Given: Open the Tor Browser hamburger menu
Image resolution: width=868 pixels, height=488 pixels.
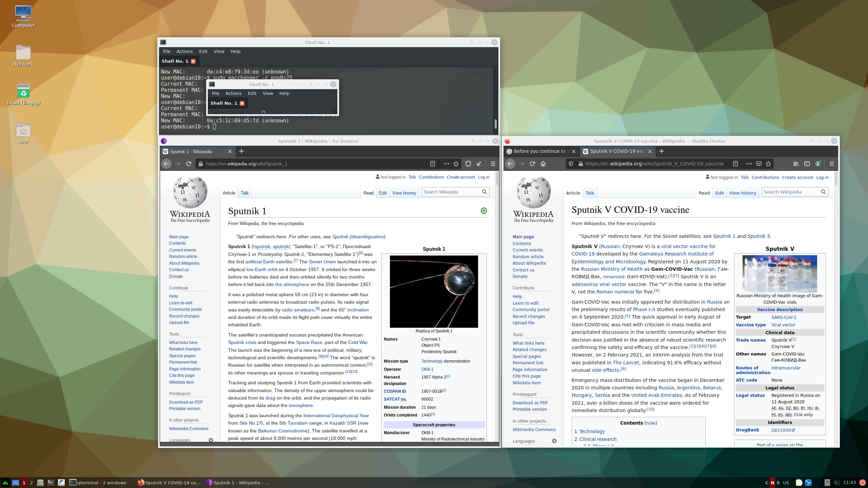Looking at the screenshot, I should (x=493, y=164).
